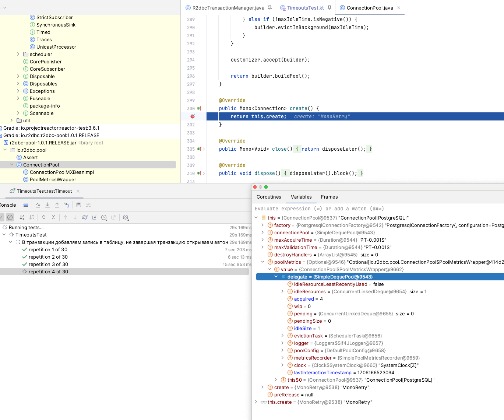
Task: Collapse the poolMetrics variable node
Action: (262, 262)
